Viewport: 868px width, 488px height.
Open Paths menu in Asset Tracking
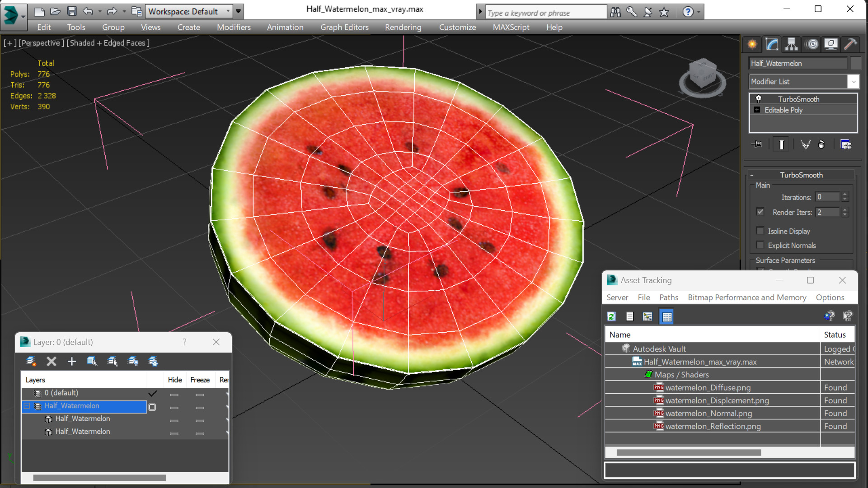pos(668,297)
